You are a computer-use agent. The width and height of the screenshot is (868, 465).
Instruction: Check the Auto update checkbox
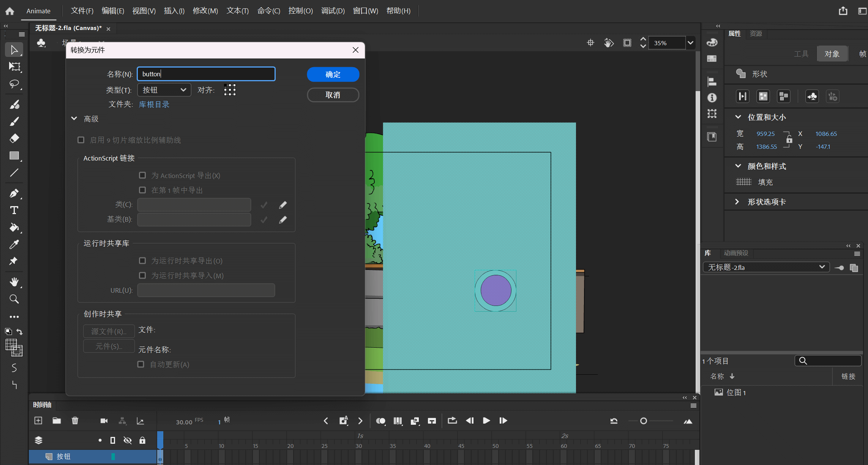pyautogui.click(x=141, y=364)
